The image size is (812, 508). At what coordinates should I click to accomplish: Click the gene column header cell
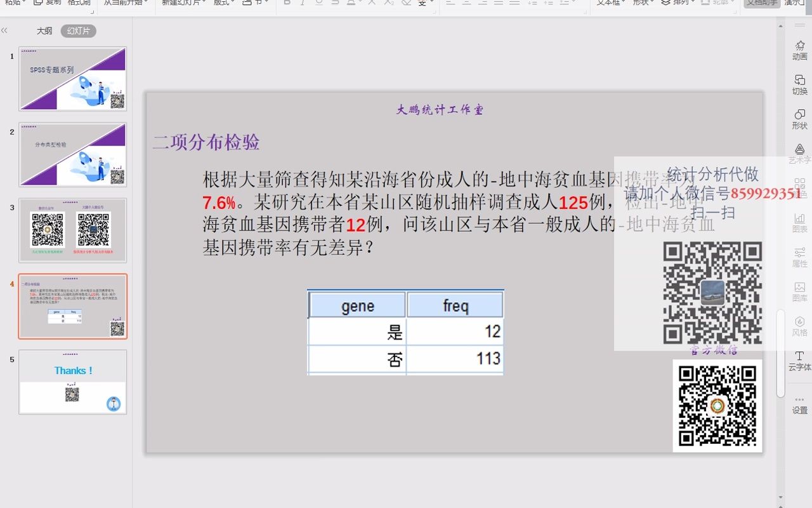click(357, 305)
